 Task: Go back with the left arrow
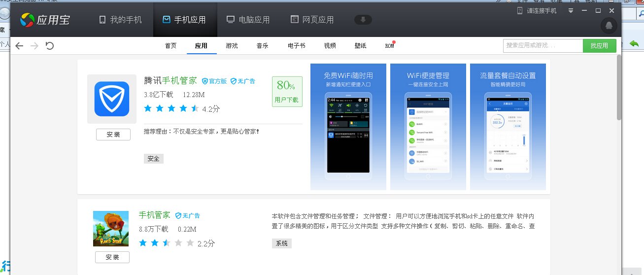19,46
